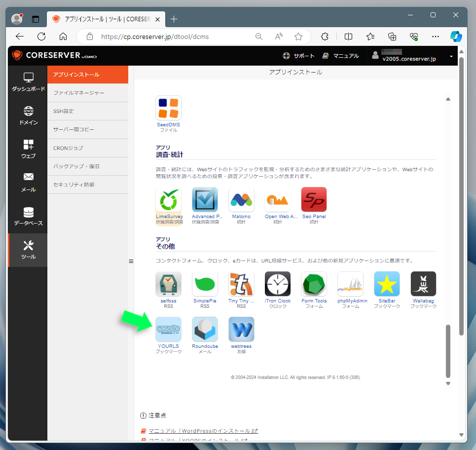Click browser Back button
This screenshot has width=476, height=450.
click(20, 37)
